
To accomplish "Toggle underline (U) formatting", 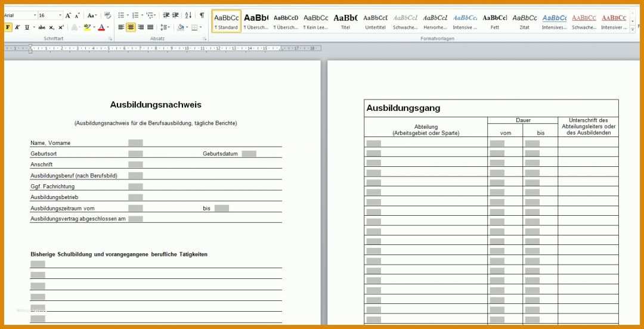I will pos(27,27).
